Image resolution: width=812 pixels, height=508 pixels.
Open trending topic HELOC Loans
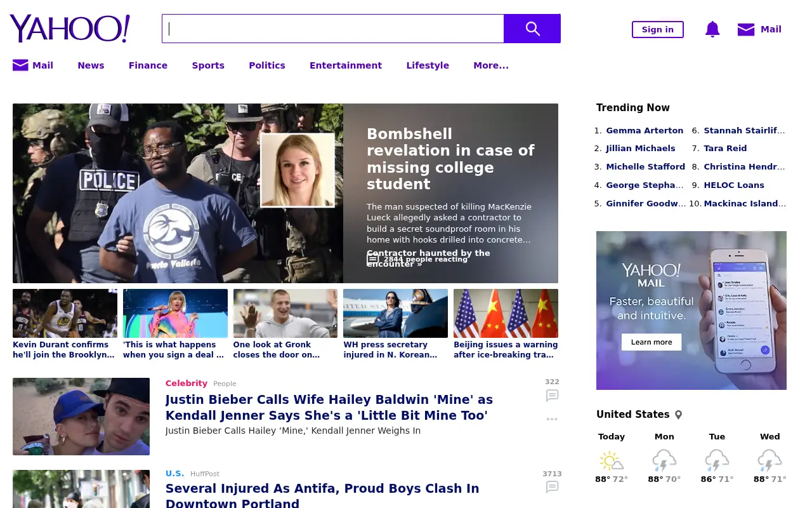coord(734,185)
